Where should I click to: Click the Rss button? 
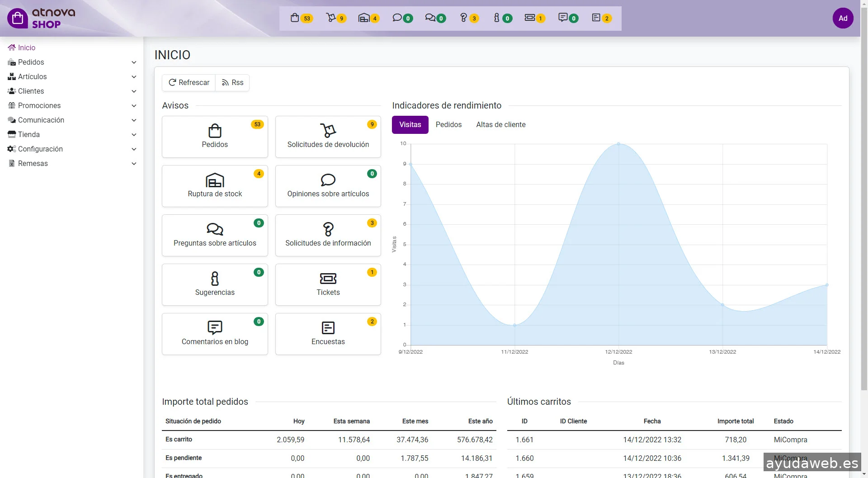(x=232, y=82)
